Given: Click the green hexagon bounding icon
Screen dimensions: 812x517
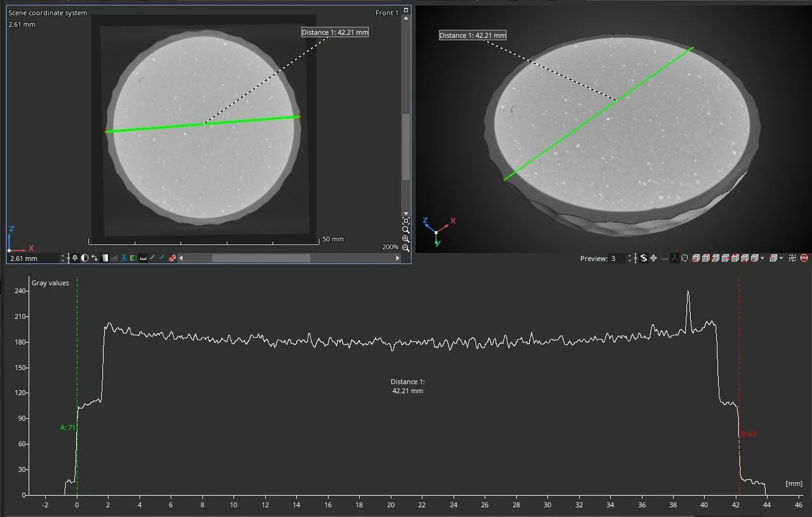Looking at the screenshot, I should pyautogui.click(x=684, y=258).
